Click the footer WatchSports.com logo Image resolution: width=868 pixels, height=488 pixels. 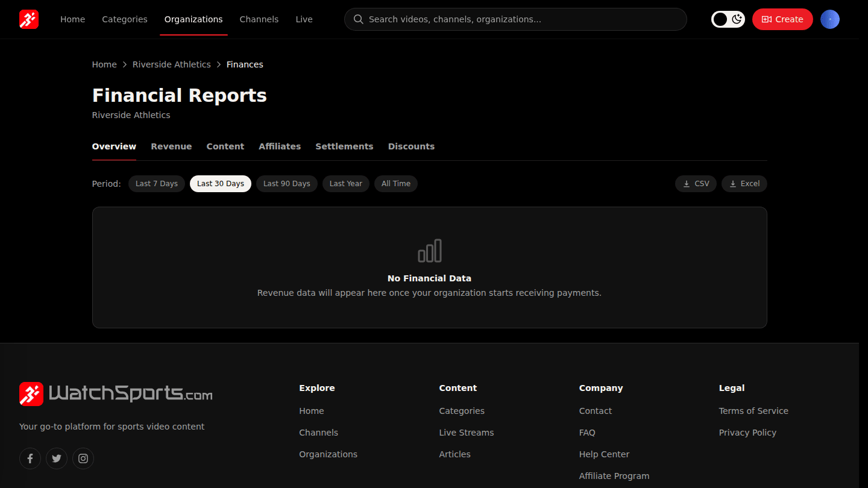click(116, 393)
